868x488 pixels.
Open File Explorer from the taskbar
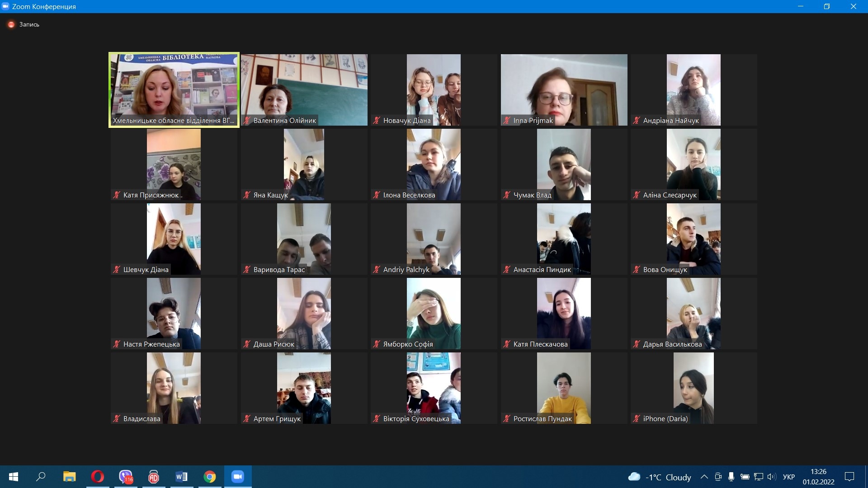pyautogui.click(x=69, y=477)
